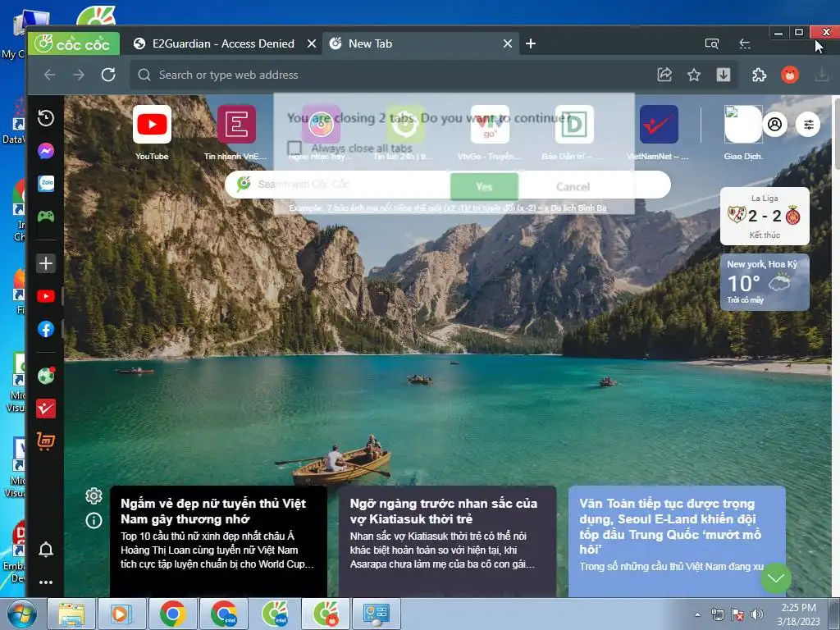This screenshot has height=630, width=840.
Task: Close the New Tab tab
Action: point(507,43)
